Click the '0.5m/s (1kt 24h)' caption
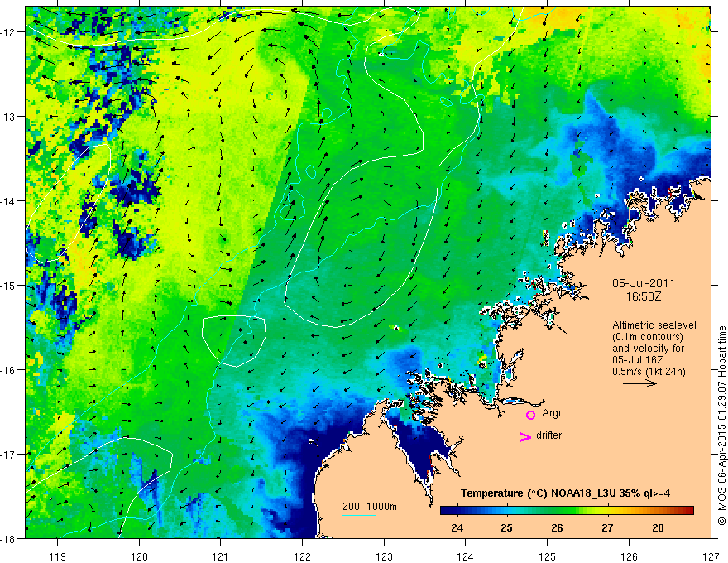 [x=649, y=372]
